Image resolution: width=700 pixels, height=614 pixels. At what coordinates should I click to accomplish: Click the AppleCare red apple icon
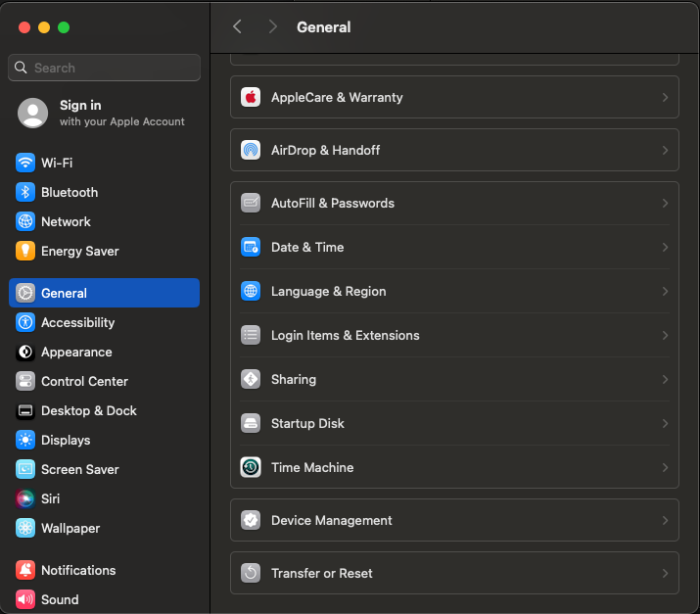(251, 97)
